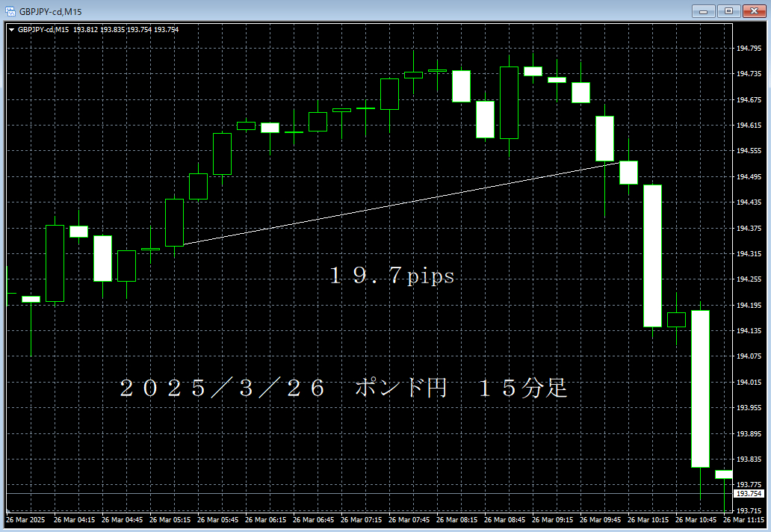Select the 2025/3/26 ポンド円 15分足 text label
Image resolution: width=771 pixels, height=532 pixels.
[x=344, y=388]
